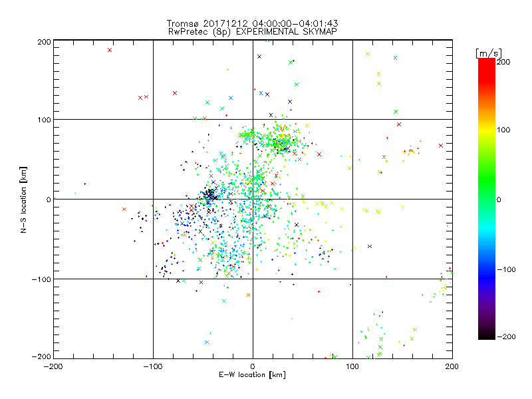
Task: Click the black band of the velocity colorbar
Action: coord(487,334)
